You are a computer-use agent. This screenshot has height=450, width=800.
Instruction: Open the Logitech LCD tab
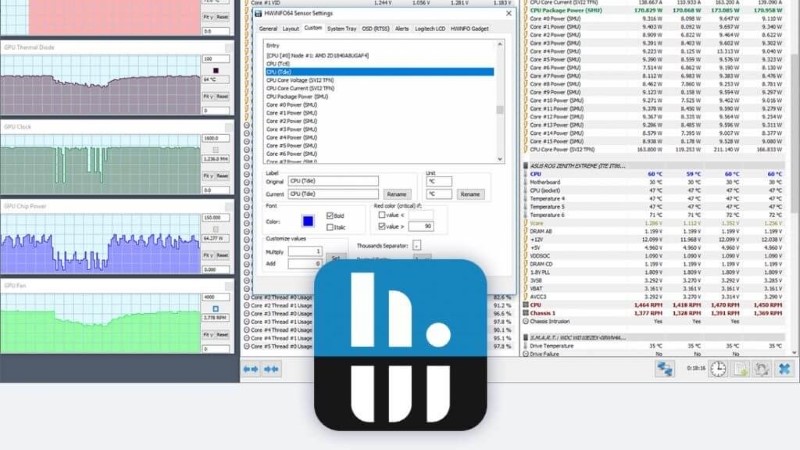point(430,29)
